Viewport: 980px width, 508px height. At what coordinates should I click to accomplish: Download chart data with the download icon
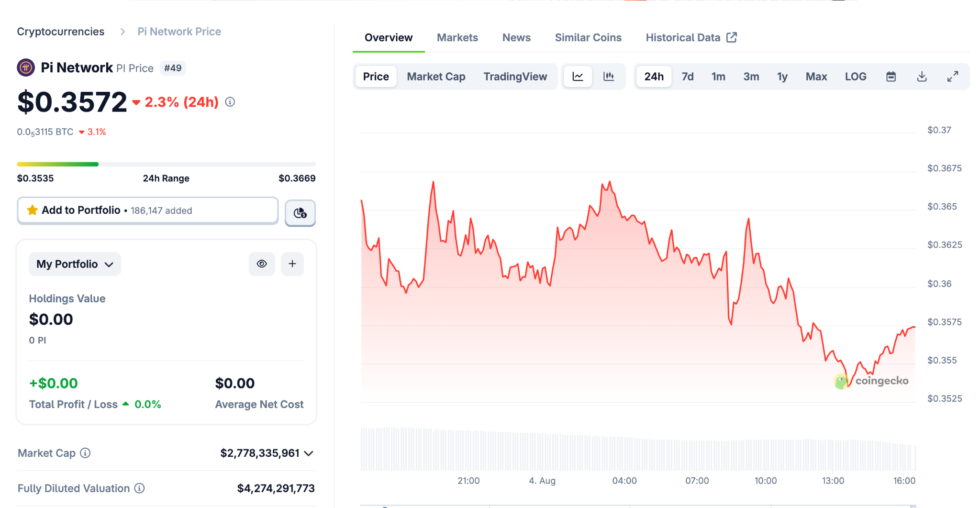point(922,77)
